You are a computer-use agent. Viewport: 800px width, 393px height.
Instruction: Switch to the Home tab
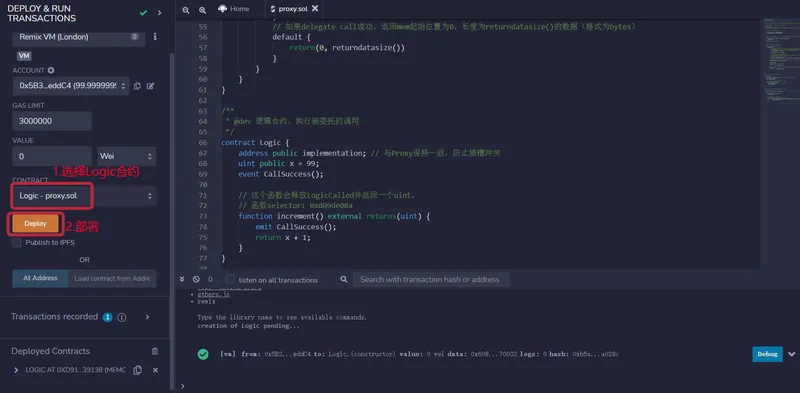coord(234,9)
